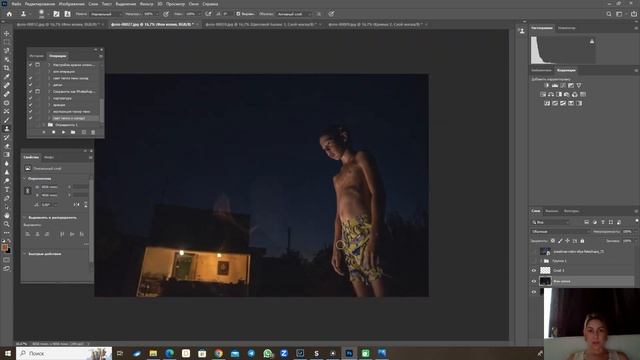Expand Группа 1 layer group
This screenshot has width=640, height=360.
541,261
